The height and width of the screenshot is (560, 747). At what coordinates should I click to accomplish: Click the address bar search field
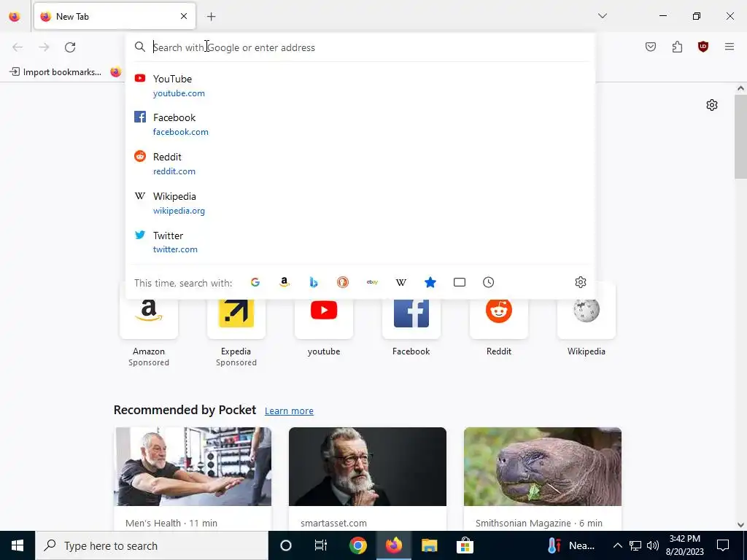360,47
